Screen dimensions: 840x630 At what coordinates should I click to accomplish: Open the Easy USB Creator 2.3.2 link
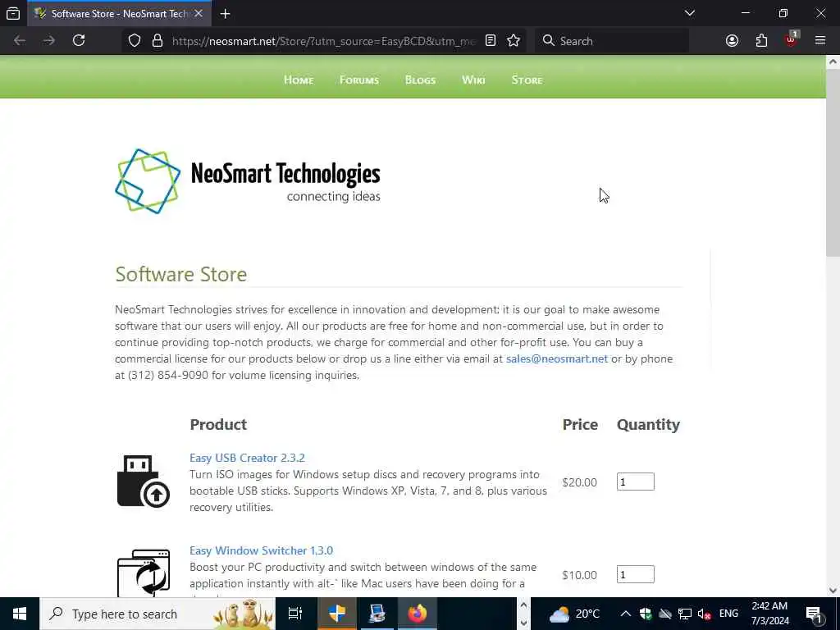[247, 458]
